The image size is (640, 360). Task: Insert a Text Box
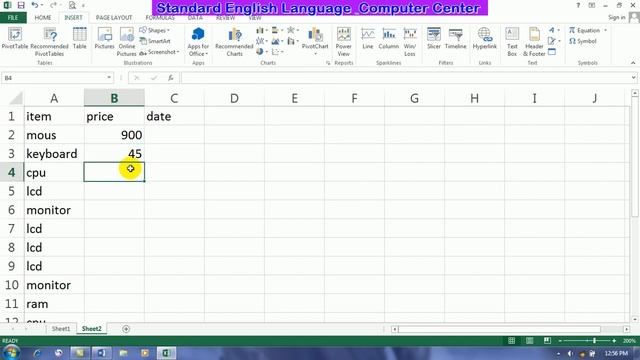[x=512, y=42]
